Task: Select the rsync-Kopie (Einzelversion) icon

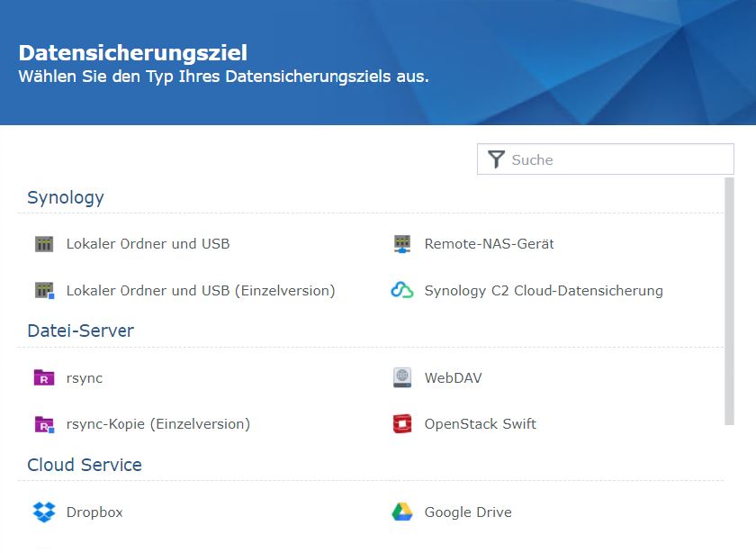Action: [x=42, y=423]
